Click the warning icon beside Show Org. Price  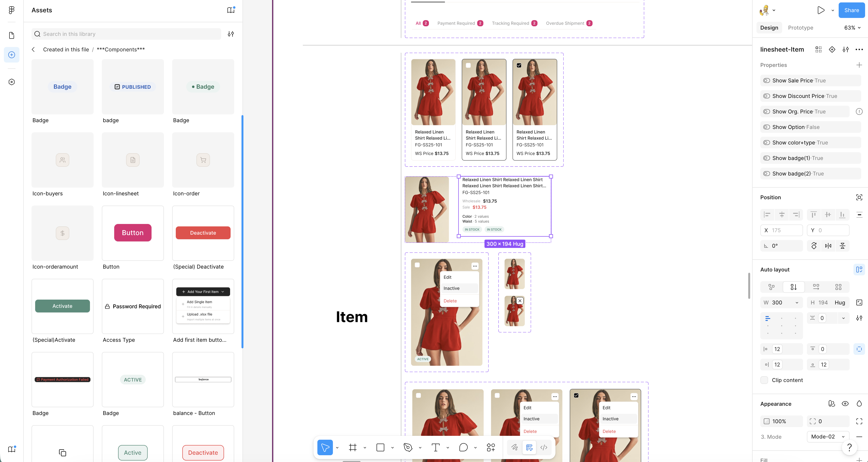click(859, 112)
